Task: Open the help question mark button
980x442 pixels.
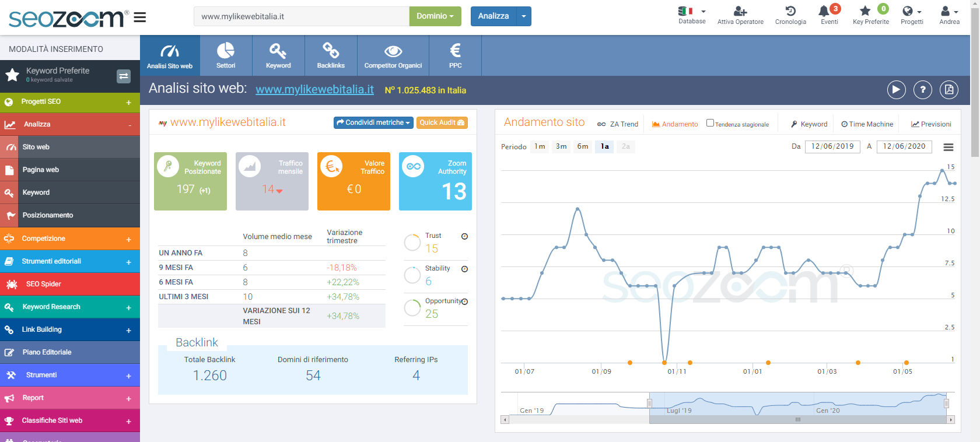Action: point(923,90)
